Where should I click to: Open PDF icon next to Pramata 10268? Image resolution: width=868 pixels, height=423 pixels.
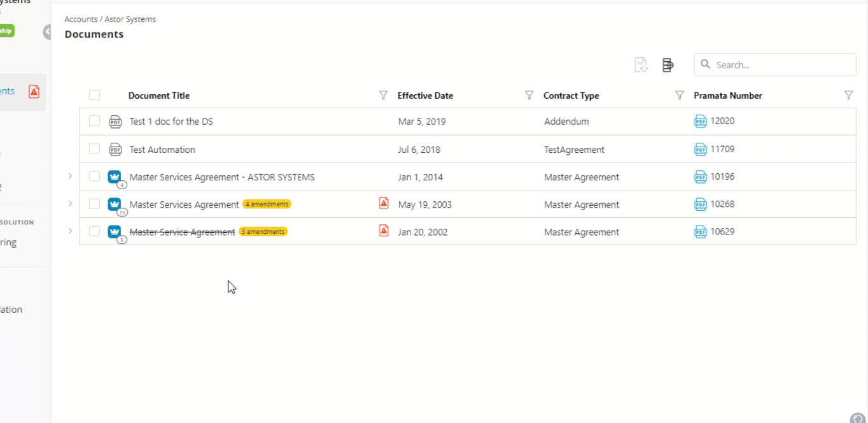[701, 204]
